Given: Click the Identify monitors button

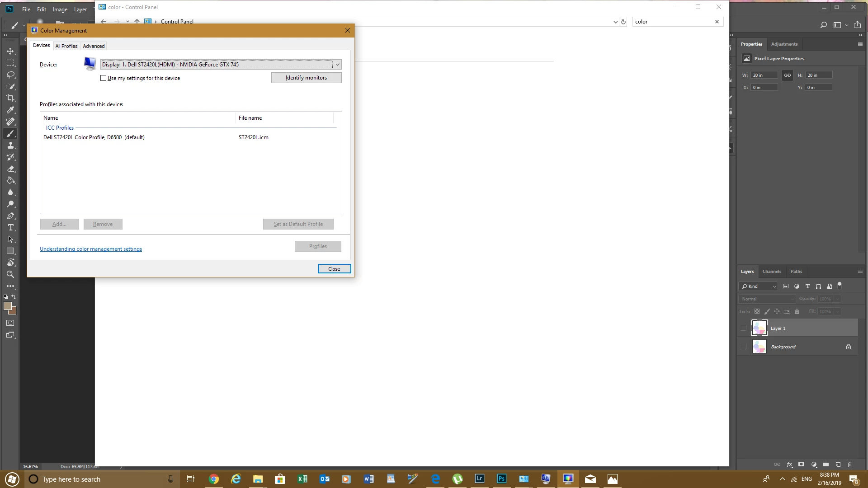Looking at the screenshot, I should pyautogui.click(x=306, y=78).
